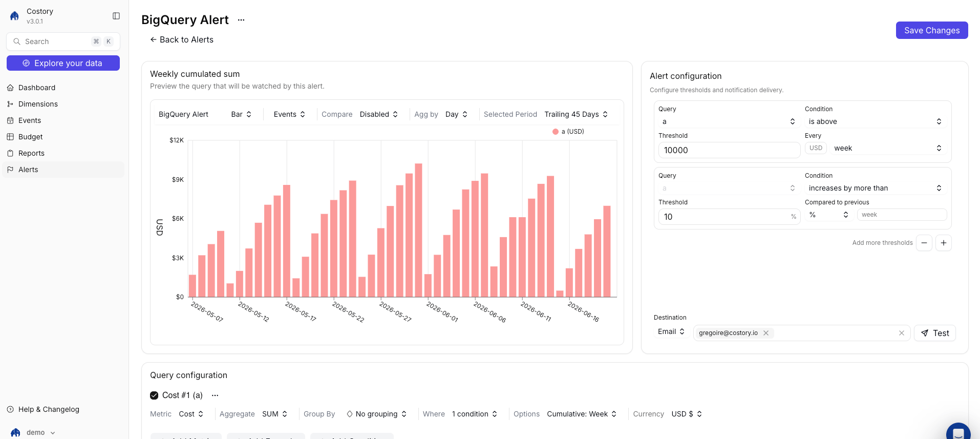
Task: Open the demo account switcher
Action: 34,432
